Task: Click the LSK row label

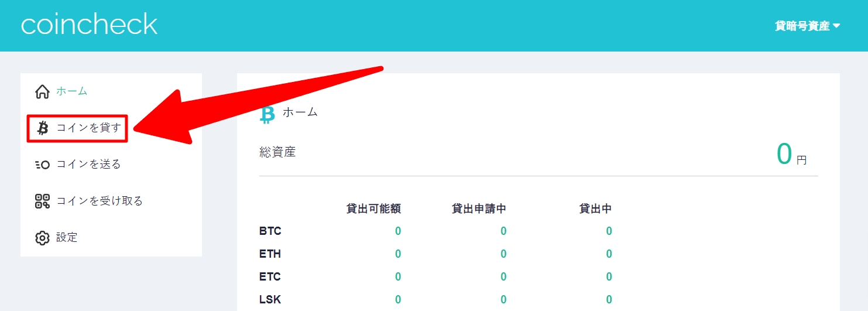Action: 270,299
